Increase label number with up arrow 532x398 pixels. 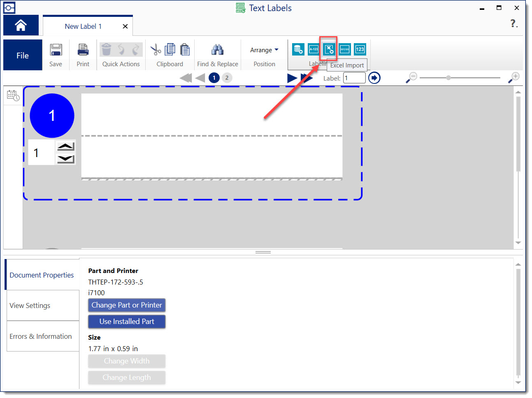click(x=66, y=146)
